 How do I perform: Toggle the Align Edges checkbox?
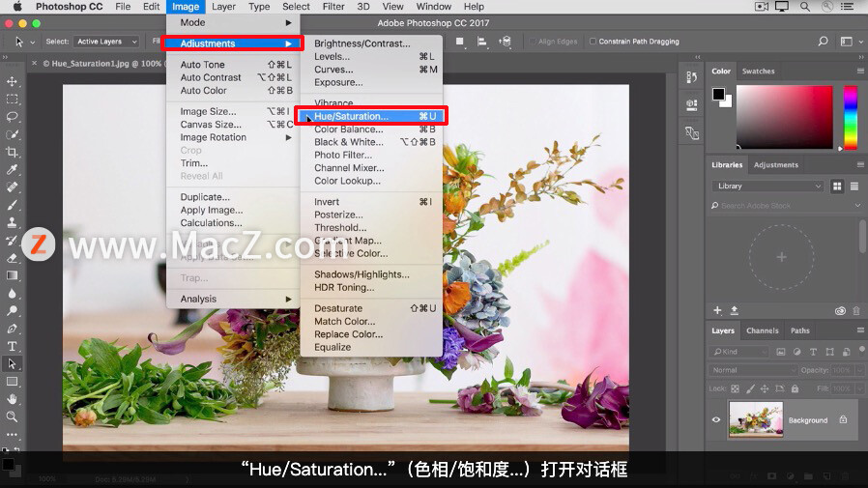(x=533, y=42)
